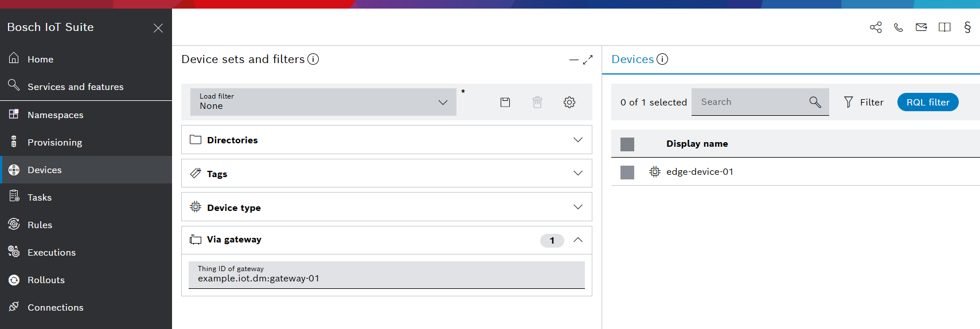This screenshot has height=329, width=980.
Task: Click the Executions gears icon
Action: click(14, 252)
